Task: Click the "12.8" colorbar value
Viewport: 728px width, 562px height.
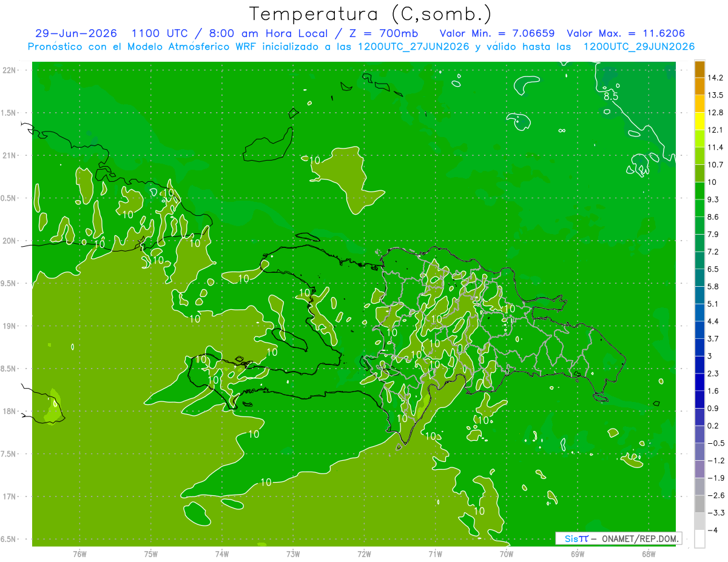Action: pyautogui.click(x=715, y=113)
